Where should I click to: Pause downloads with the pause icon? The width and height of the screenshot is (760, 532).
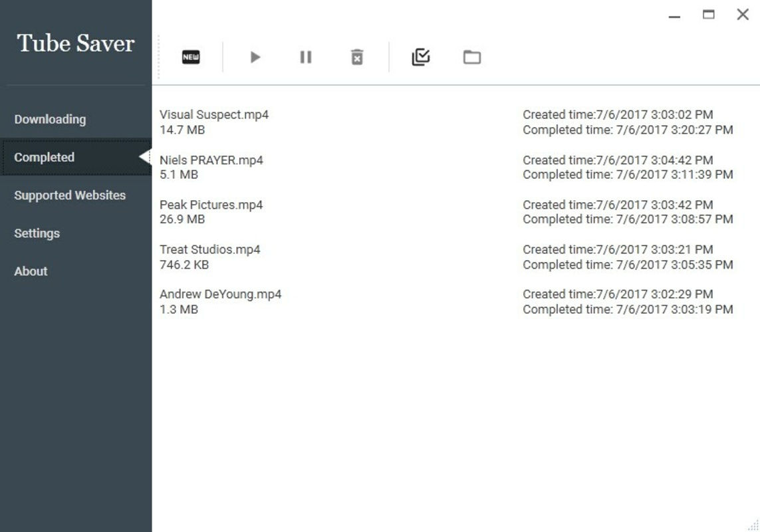306,57
